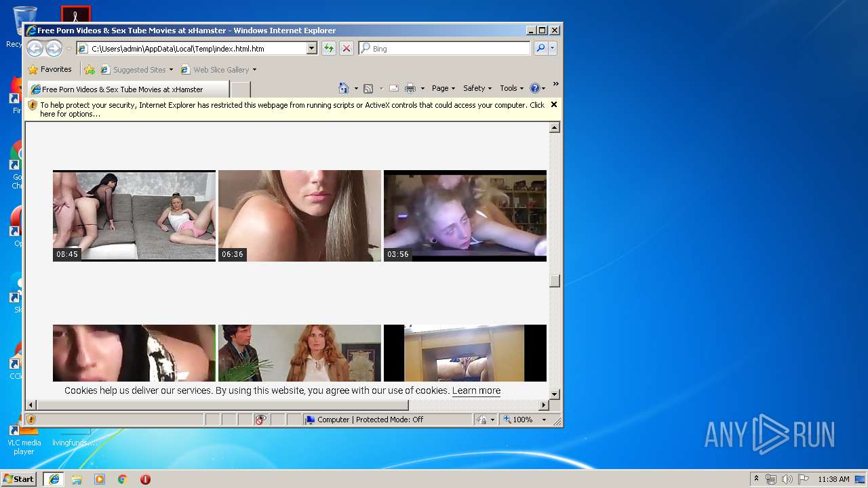Click the Forward navigation arrow

[x=54, y=48]
